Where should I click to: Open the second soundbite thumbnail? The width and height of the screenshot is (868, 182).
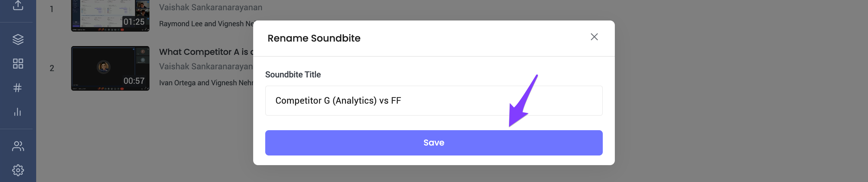pos(110,68)
